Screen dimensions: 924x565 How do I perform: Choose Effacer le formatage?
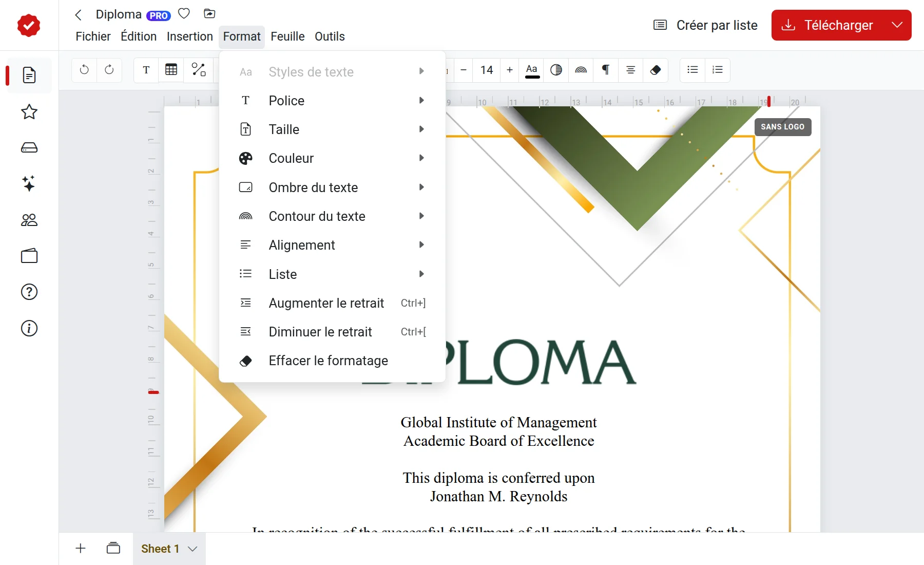coord(332,361)
